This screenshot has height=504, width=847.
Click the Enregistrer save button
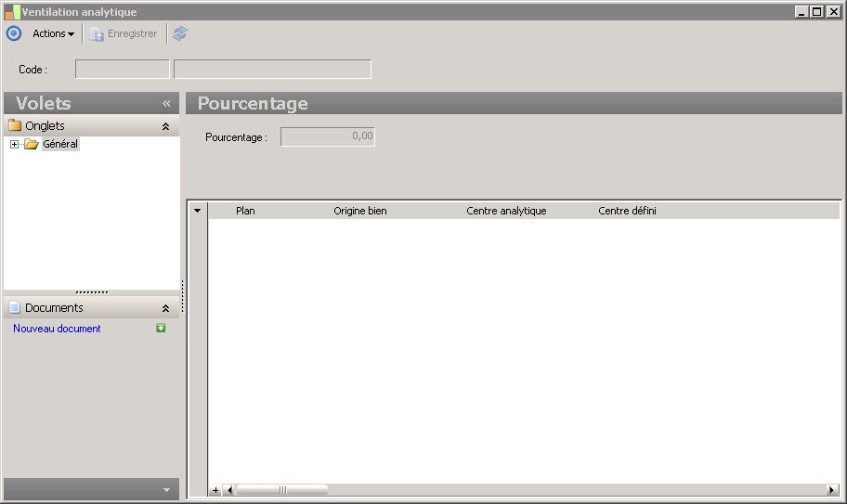click(x=124, y=34)
